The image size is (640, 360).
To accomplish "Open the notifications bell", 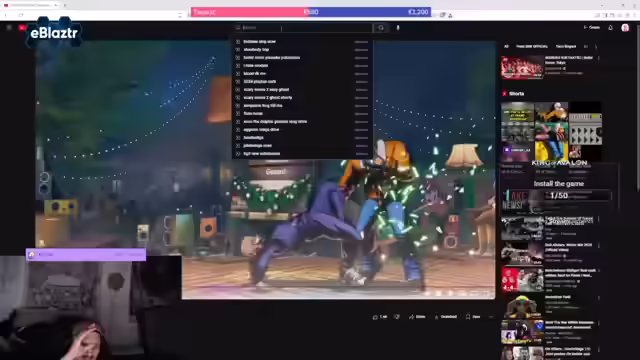I will pyautogui.click(x=611, y=27).
